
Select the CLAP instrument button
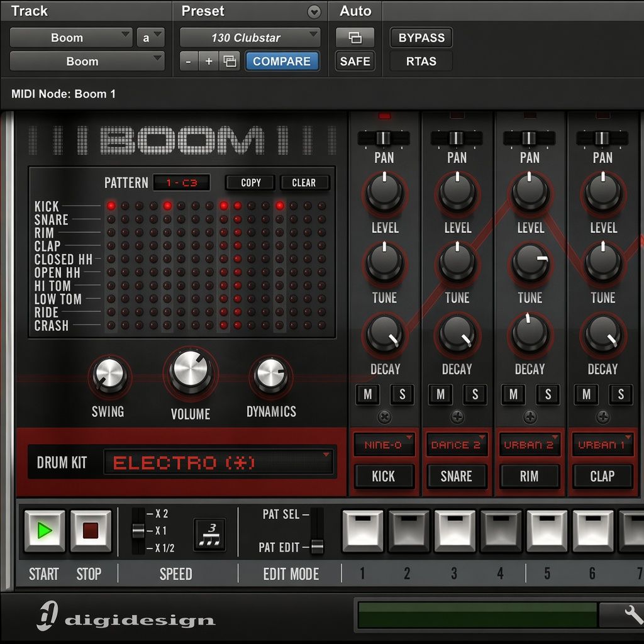coord(602,477)
